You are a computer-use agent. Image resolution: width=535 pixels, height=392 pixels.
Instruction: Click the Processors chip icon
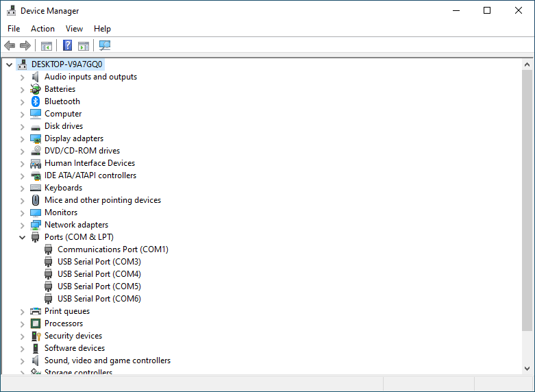tap(36, 323)
